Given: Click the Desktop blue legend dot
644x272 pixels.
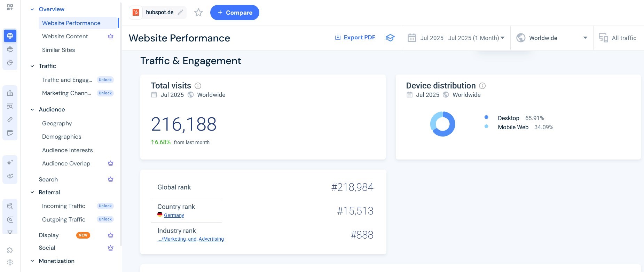Looking at the screenshot, I should (x=486, y=117).
